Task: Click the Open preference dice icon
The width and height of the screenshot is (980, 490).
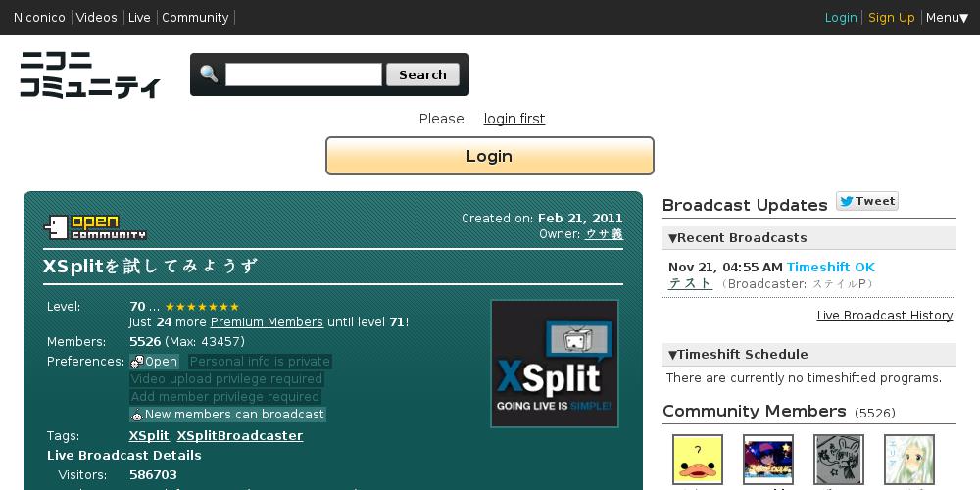Action: (137, 362)
